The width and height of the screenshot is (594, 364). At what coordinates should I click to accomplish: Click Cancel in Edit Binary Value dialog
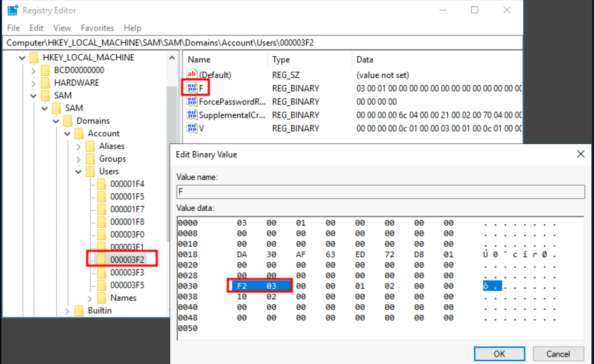pos(558,354)
